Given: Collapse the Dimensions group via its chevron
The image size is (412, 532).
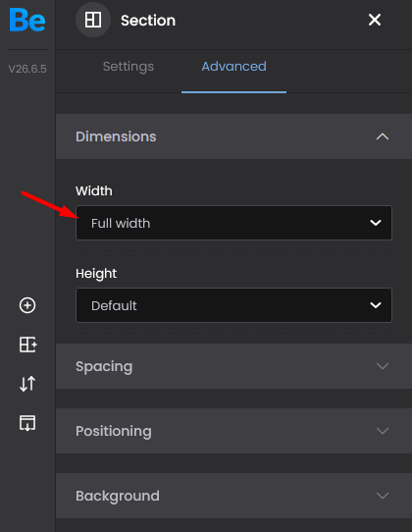Looking at the screenshot, I should 383,136.
